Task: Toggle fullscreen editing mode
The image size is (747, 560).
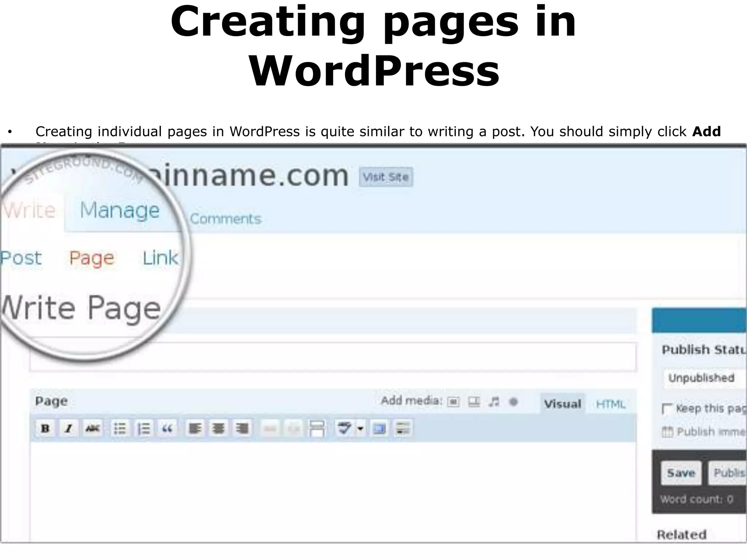Action: 379,429
